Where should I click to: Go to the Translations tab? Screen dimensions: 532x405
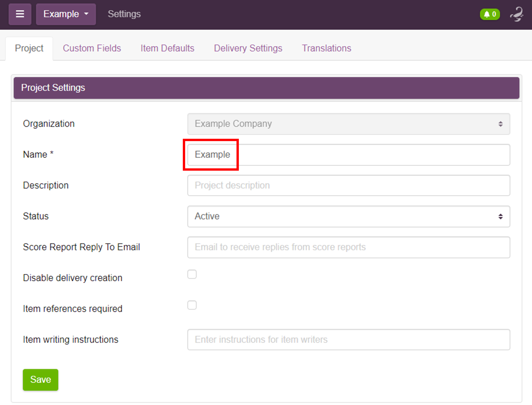point(326,48)
